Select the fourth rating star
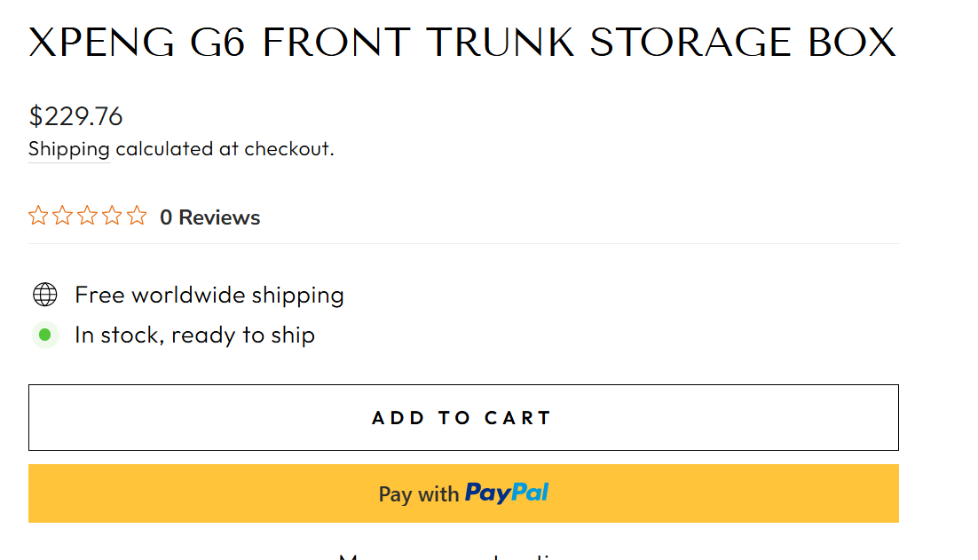 click(x=112, y=216)
